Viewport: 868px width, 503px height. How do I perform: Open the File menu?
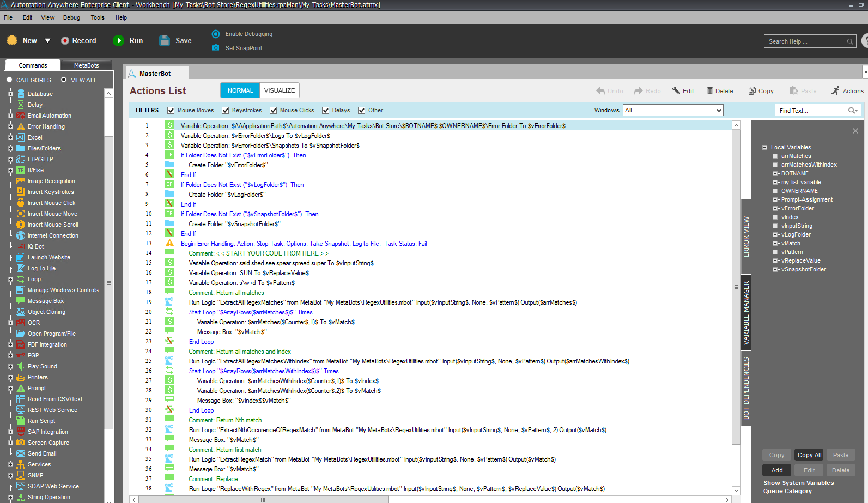point(8,17)
